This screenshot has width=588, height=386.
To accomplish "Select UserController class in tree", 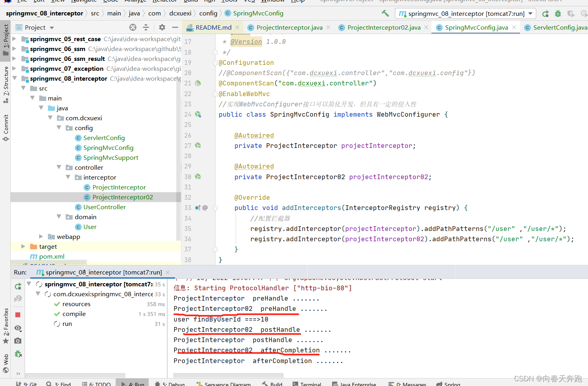I will (104, 207).
